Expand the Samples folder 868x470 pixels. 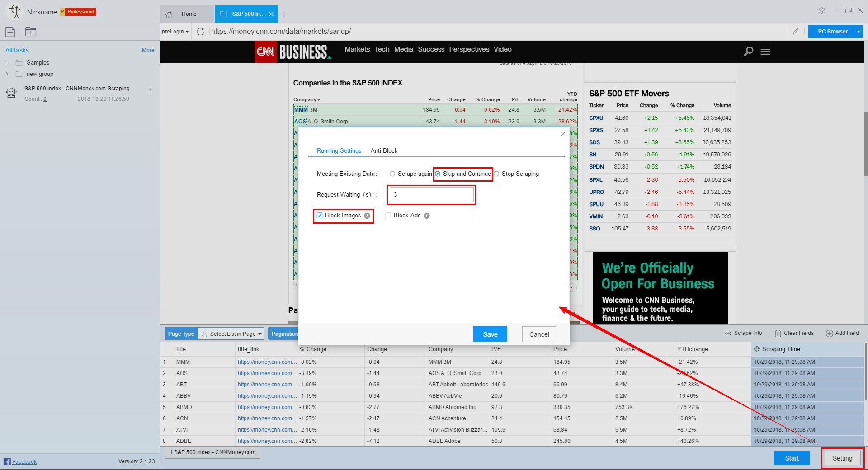(7, 62)
